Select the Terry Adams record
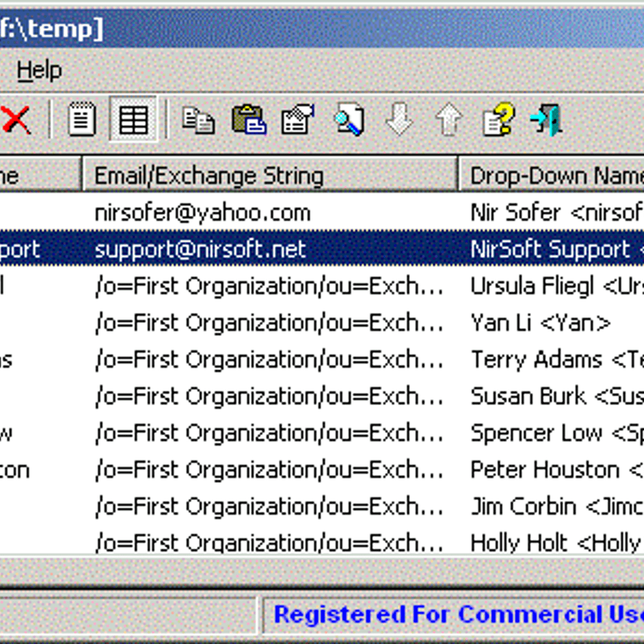 tap(268, 360)
